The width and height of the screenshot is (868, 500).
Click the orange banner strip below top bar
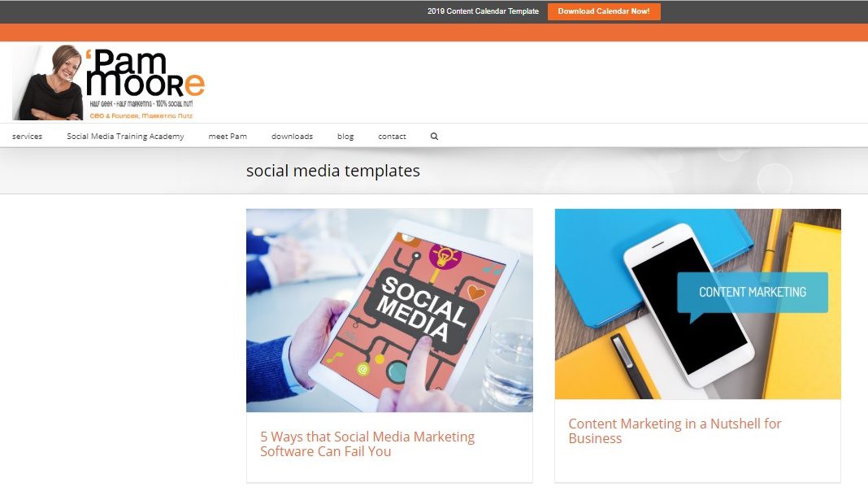tap(434, 33)
